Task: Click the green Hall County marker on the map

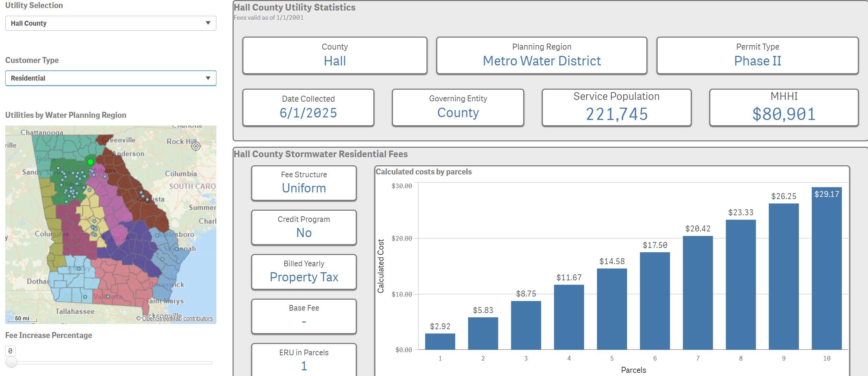Action: pos(90,162)
